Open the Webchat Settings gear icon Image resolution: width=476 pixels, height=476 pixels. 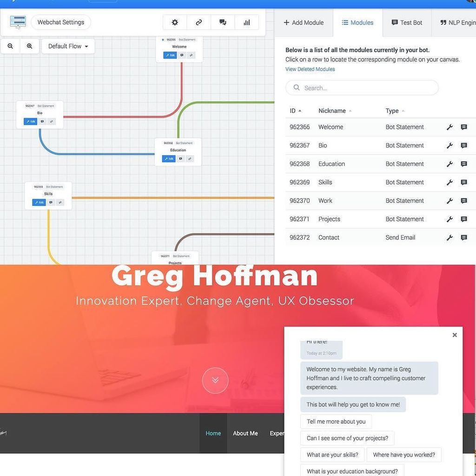(x=174, y=22)
